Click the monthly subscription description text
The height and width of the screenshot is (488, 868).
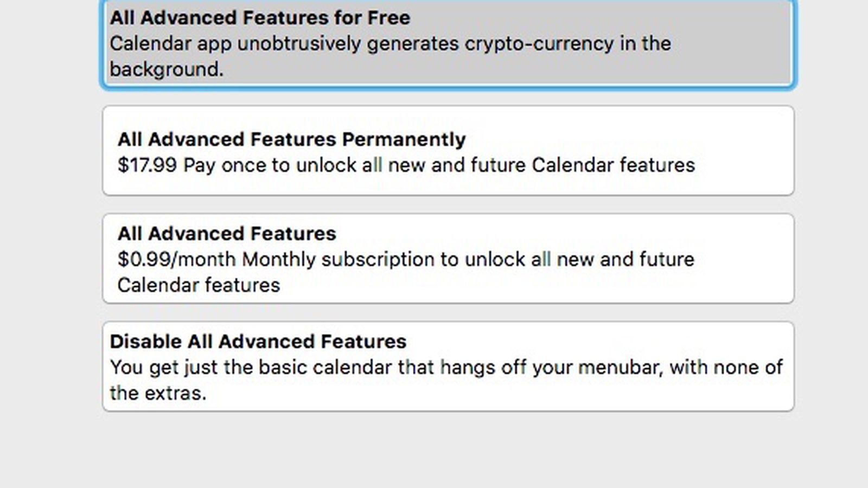(x=461, y=260)
